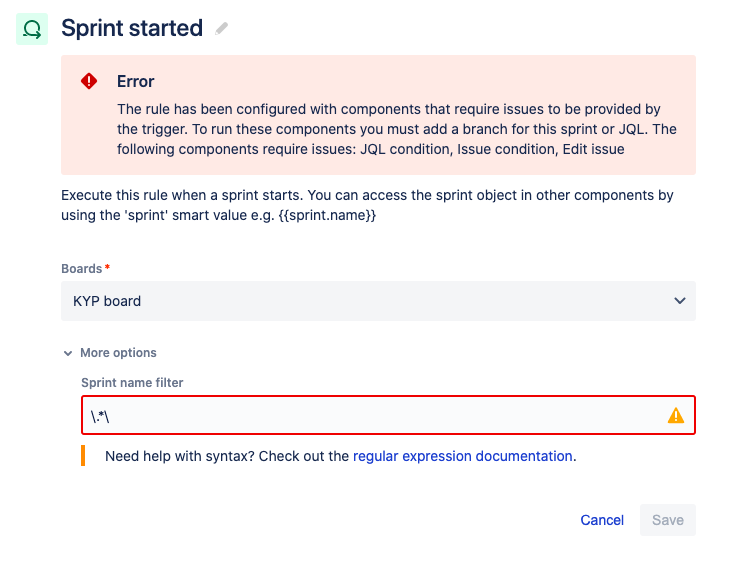The width and height of the screenshot is (742, 567).
Task: Click the Error heading in the banner
Action: point(135,81)
